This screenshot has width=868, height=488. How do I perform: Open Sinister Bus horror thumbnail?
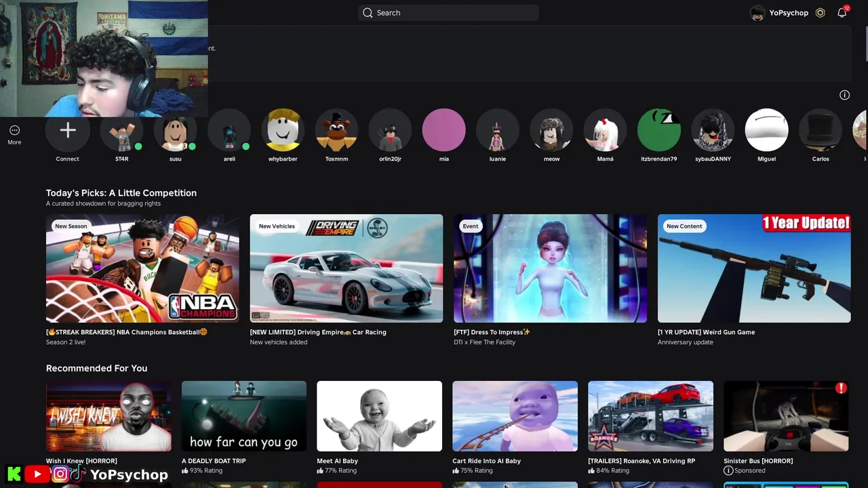[786, 416]
